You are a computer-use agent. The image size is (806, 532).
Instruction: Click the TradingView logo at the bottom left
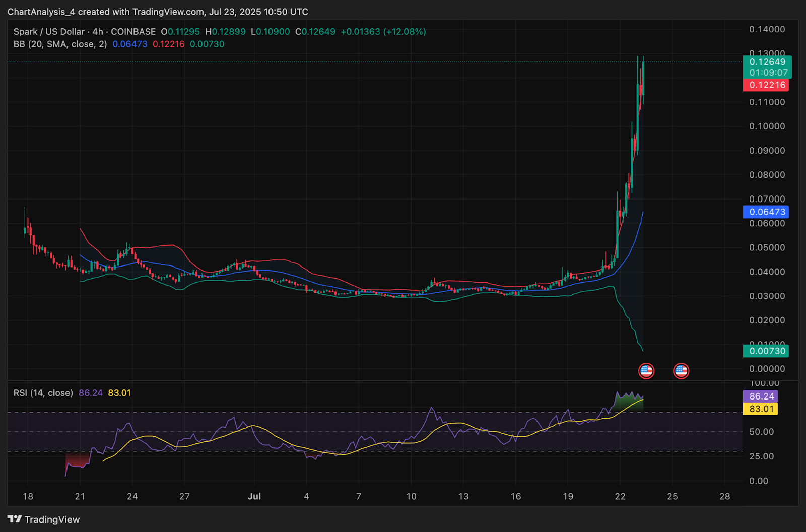(x=44, y=519)
